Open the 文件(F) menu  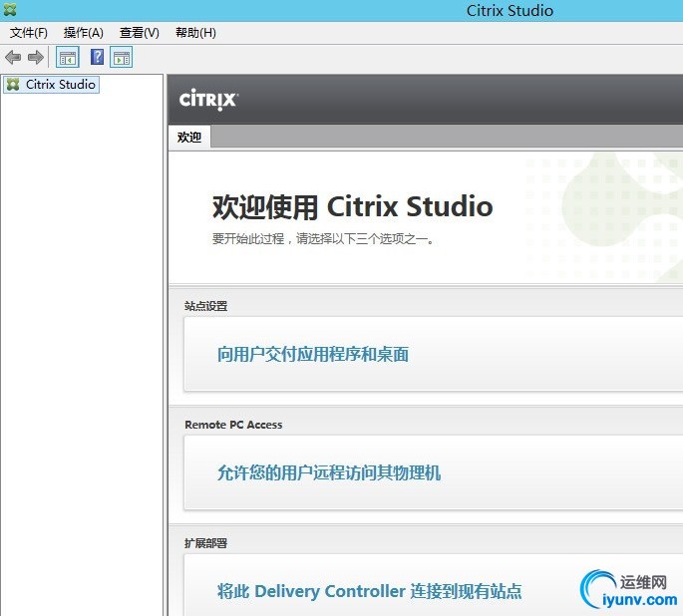pos(29,33)
